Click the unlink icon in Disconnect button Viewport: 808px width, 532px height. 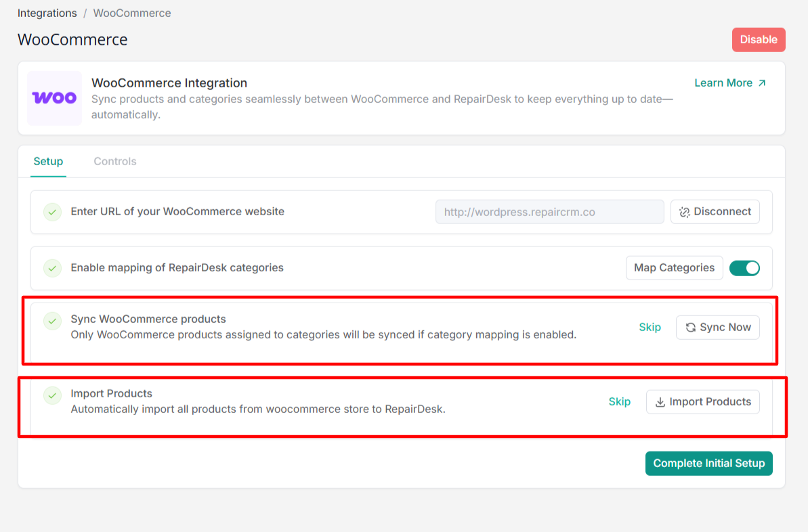[685, 212]
